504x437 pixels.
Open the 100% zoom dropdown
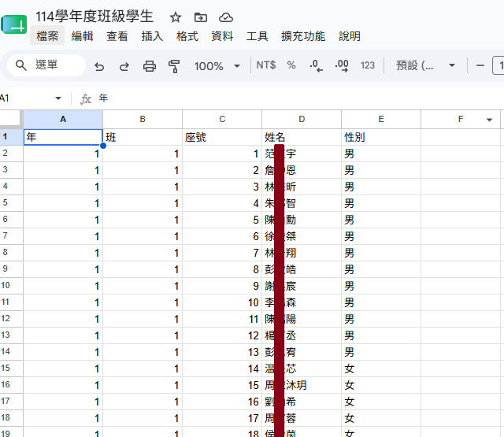(x=217, y=66)
